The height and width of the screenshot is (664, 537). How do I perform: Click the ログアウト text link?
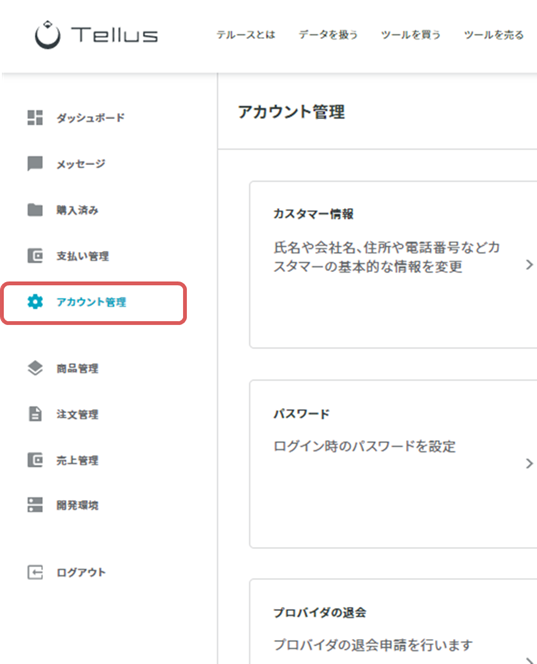point(81,573)
